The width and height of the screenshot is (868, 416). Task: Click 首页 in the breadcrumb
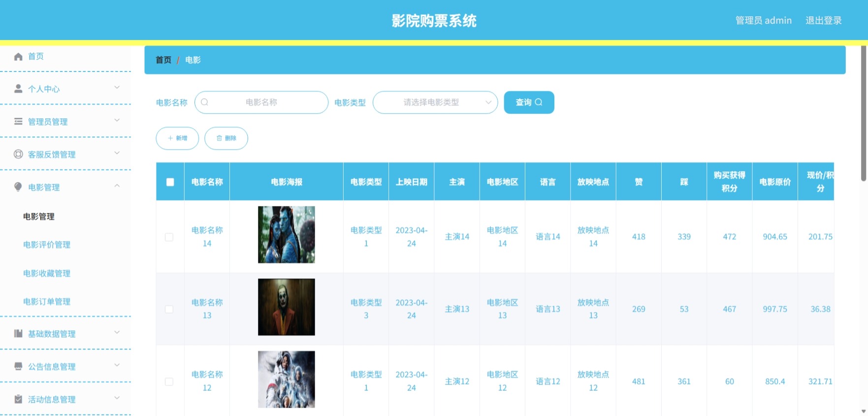point(163,60)
